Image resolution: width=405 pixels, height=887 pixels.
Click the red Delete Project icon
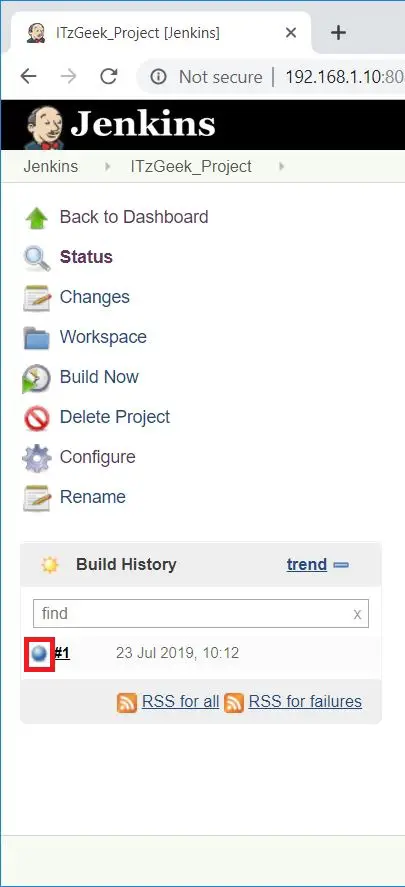(x=37, y=419)
